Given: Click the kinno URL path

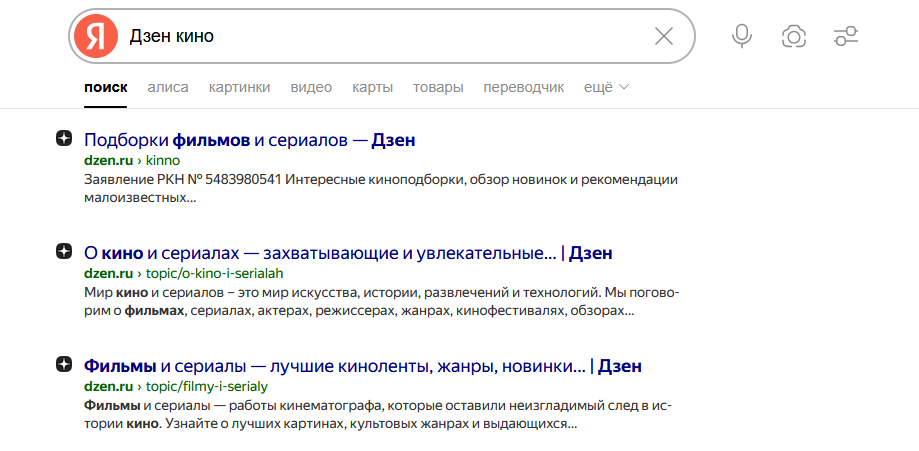Looking at the screenshot, I should click(x=163, y=161).
